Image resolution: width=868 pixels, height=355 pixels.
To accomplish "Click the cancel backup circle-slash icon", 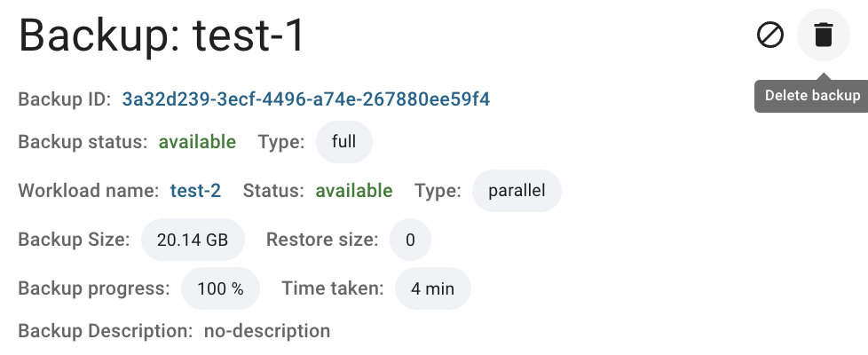I will pos(770,35).
